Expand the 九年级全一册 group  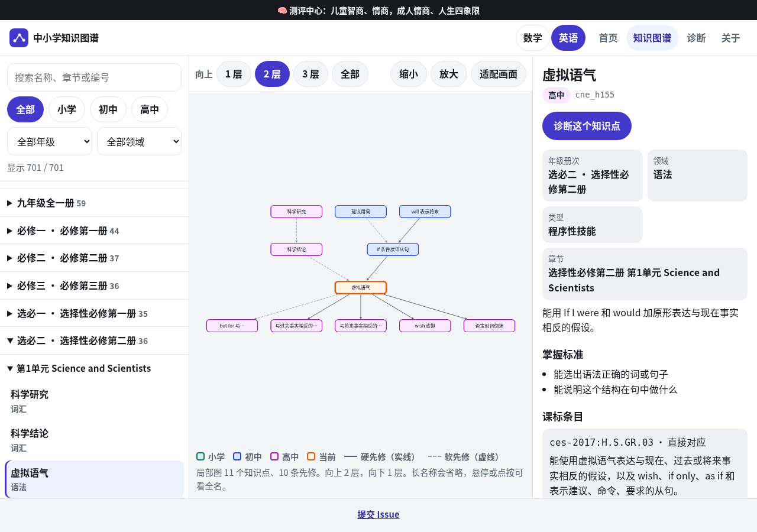click(x=94, y=203)
